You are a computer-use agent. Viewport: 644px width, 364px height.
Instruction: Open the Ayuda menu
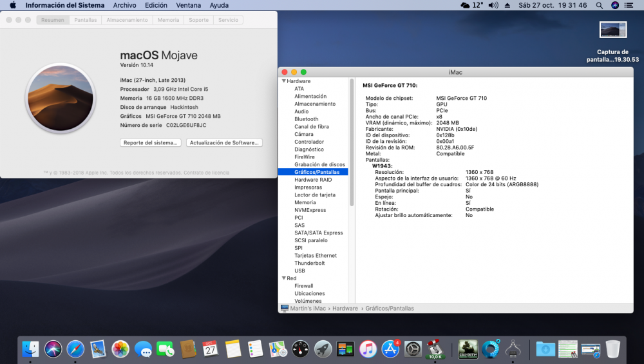click(220, 5)
